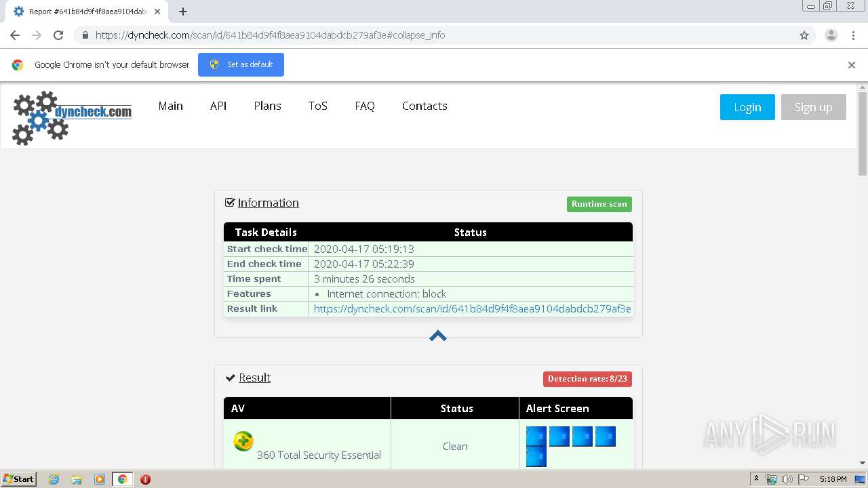Viewport: 868px width, 488px height.
Task: Open the API navigation item
Action: (x=218, y=106)
